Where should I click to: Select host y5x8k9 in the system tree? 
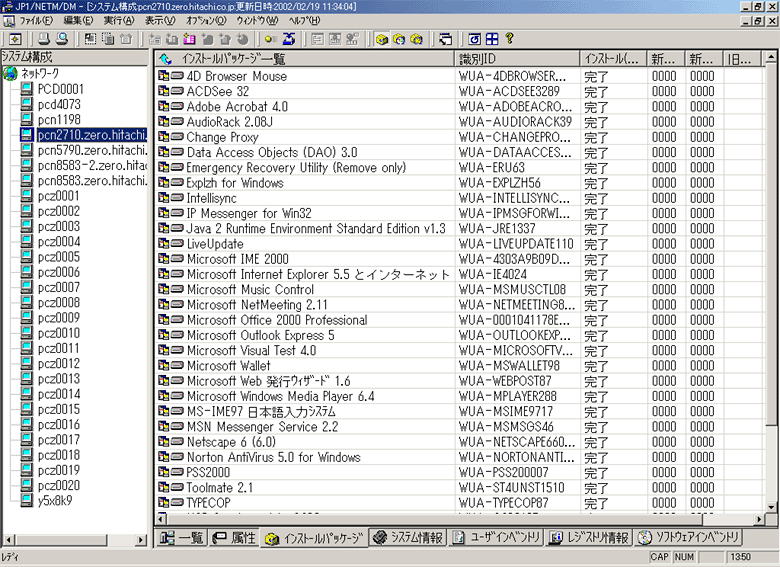tap(54, 500)
